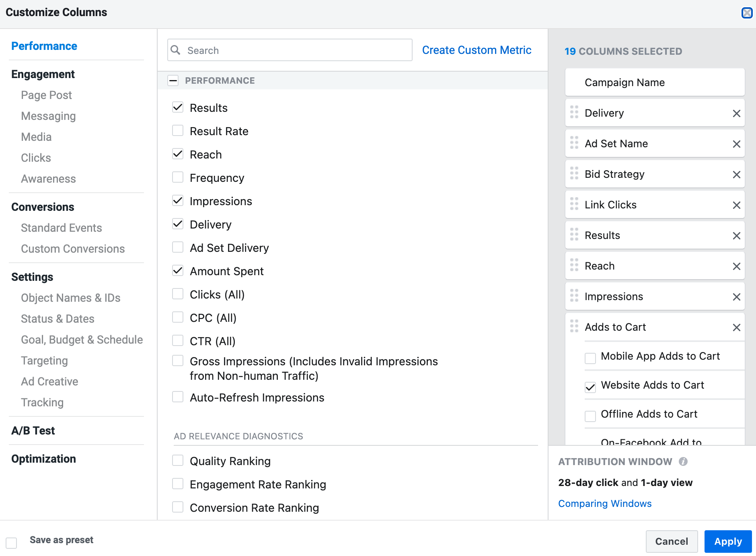Toggle the Save as preset checkbox
Screen dimensions: 756x556
pyautogui.click(x=12, y=543)
